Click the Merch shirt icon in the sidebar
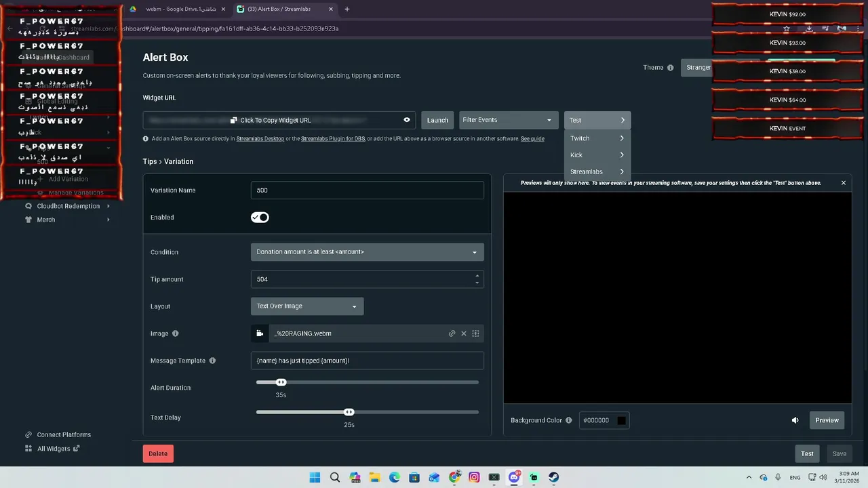This screenshot has width=868, height=488. [28, 220]
